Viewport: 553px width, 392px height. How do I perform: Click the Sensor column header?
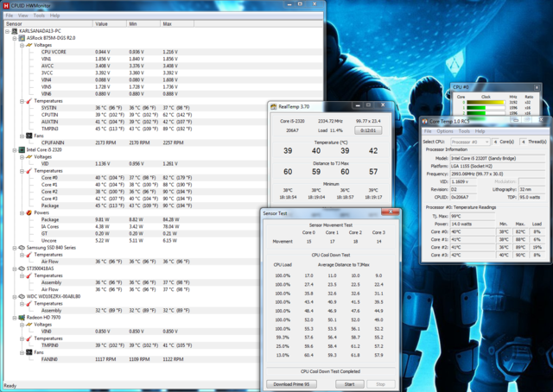[48, 23]
